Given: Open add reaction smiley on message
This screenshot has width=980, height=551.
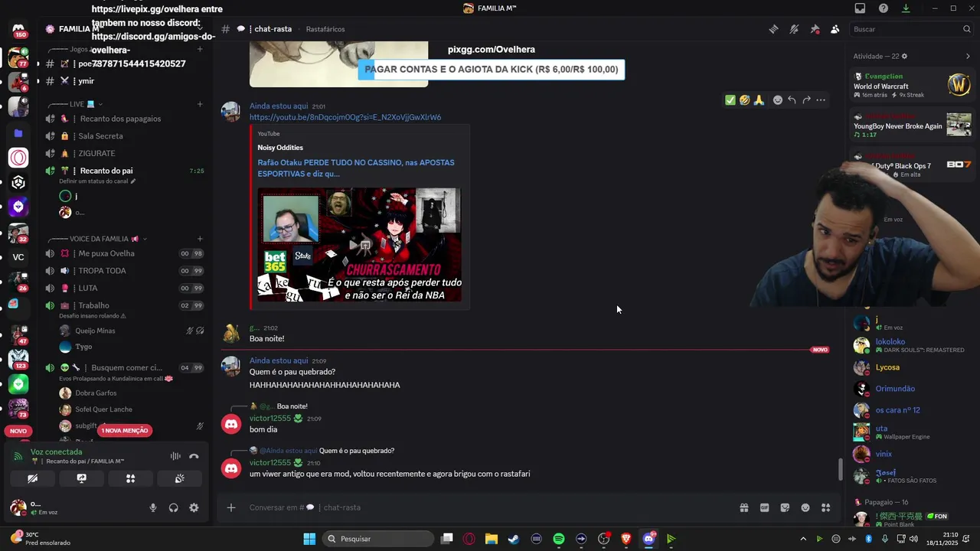Looking at the screenshot, I should pyautogui.click(x=777, y=100).
